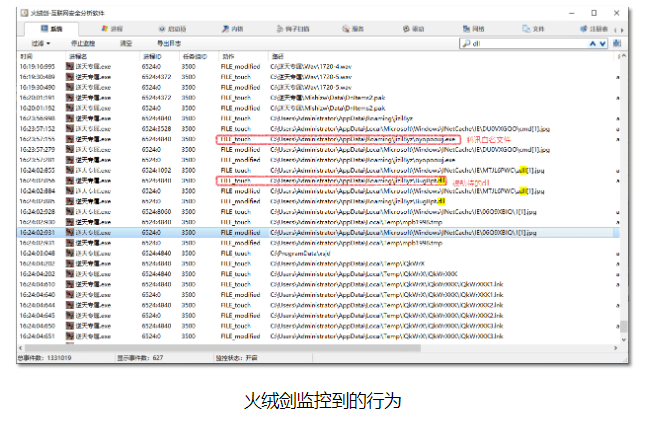Viewport: 652px width, 431px height.
Task: Open the 服务 tab
Action: click(353, 29)
